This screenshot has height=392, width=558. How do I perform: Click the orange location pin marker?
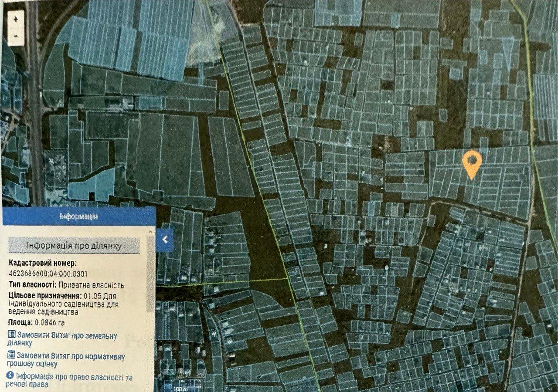(472, 164)
